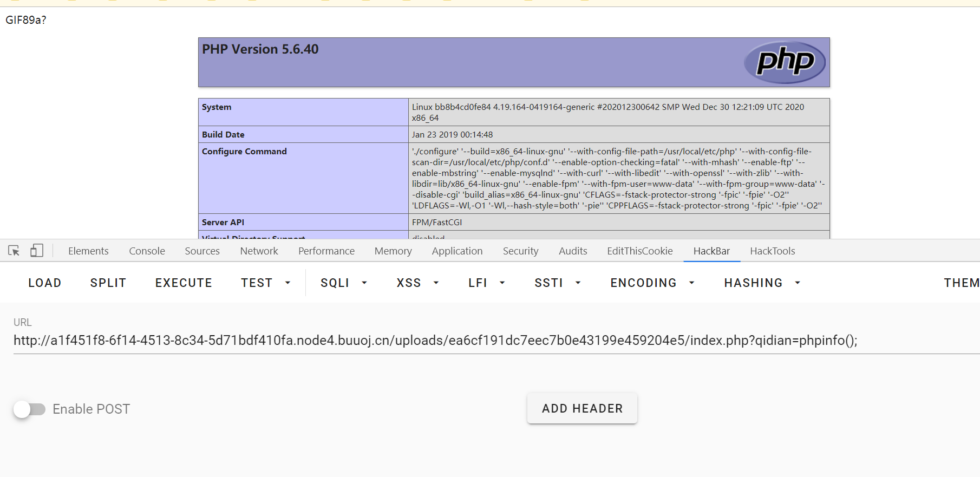Click the Build Date row label

223,134
